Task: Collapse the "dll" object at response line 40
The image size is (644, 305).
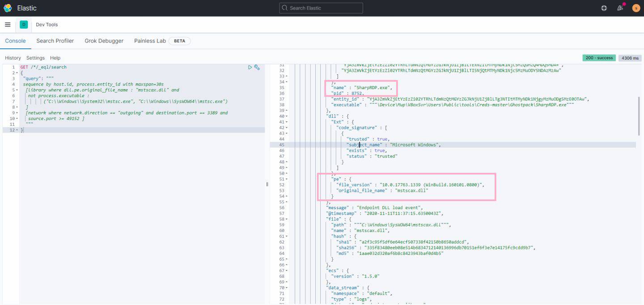Action: pos(287,116)
